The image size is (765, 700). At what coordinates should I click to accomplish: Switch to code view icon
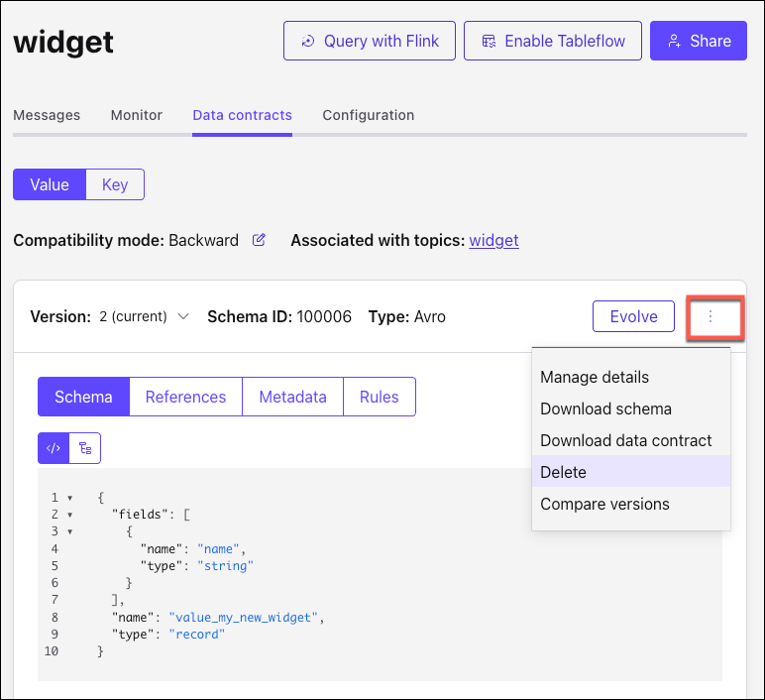[54, 448]
